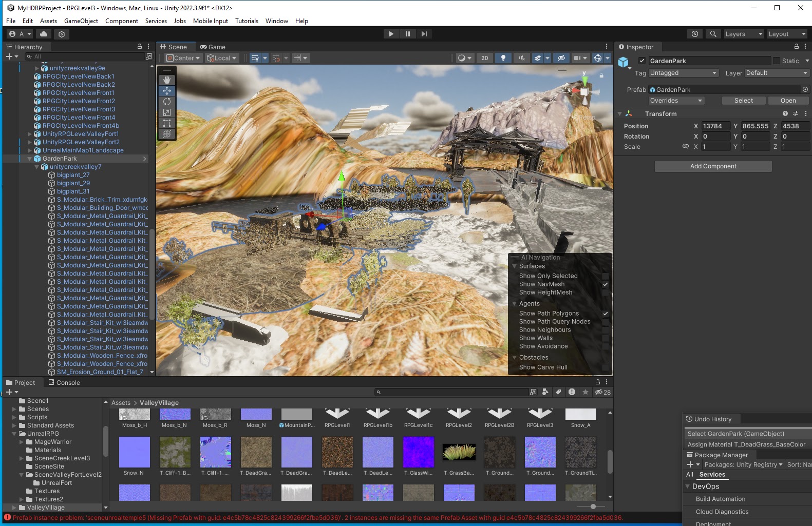Toggle scene lighting bulb icon
This screenshot has height=526, width=812.
click(x=503, y=58)
